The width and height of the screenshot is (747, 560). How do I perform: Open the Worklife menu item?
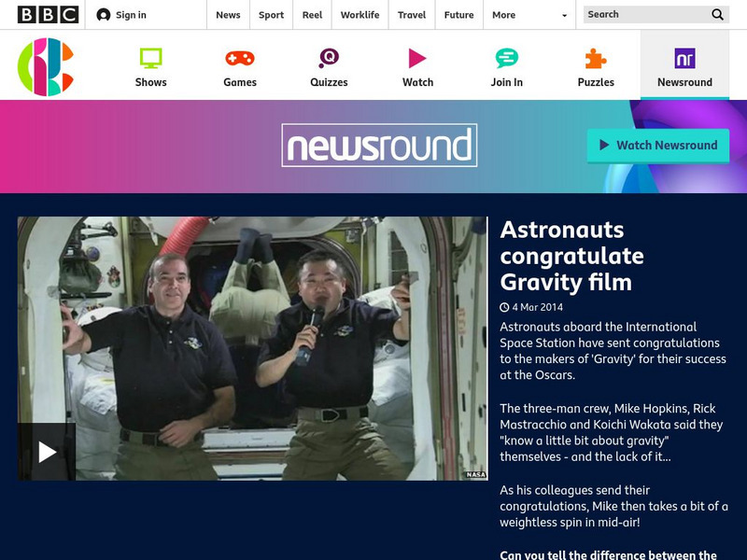[x=359, y=14]
